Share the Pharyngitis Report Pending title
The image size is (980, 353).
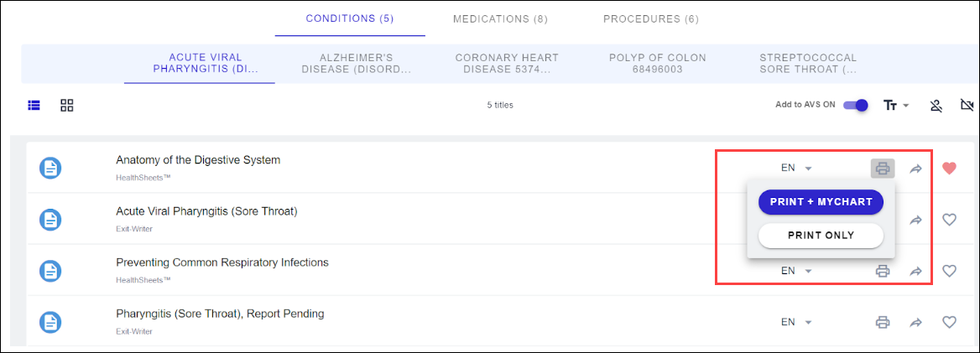pos(916,322)
